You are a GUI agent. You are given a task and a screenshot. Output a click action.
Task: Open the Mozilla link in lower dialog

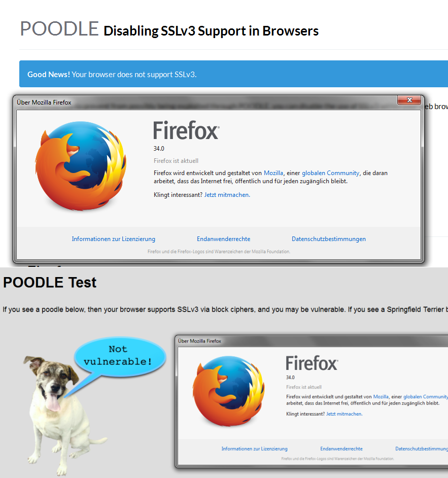point(381,397)
